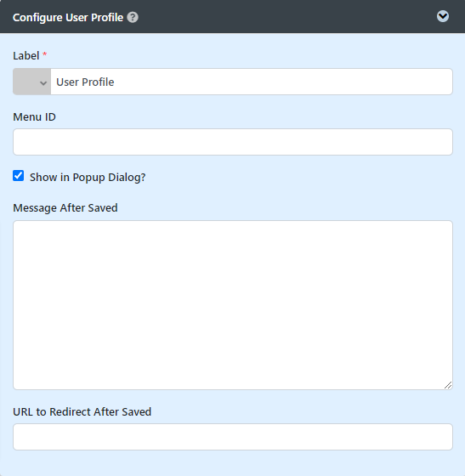Viewport: 465px width, 476px height.
Task: Select the 'User Profile' text in label input
Action: pos(85,82)
